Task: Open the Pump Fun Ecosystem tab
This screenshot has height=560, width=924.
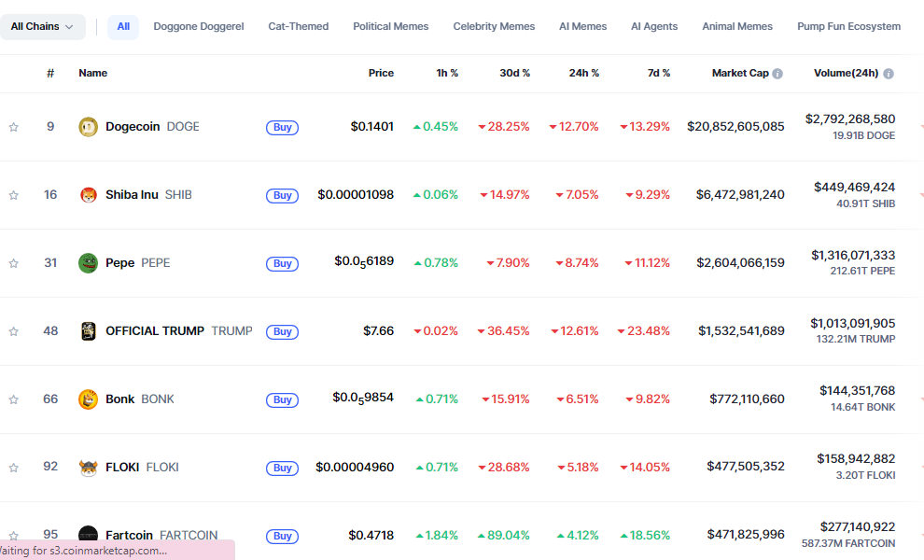Action: 848,26
